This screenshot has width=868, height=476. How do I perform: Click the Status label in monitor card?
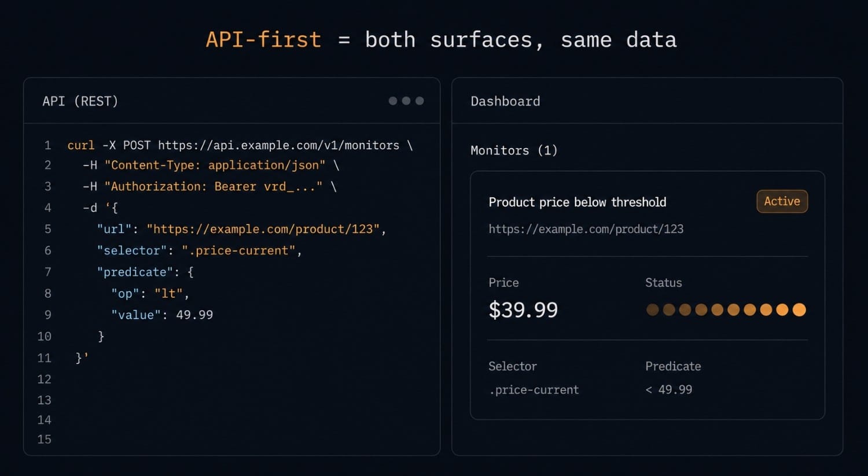664,283
